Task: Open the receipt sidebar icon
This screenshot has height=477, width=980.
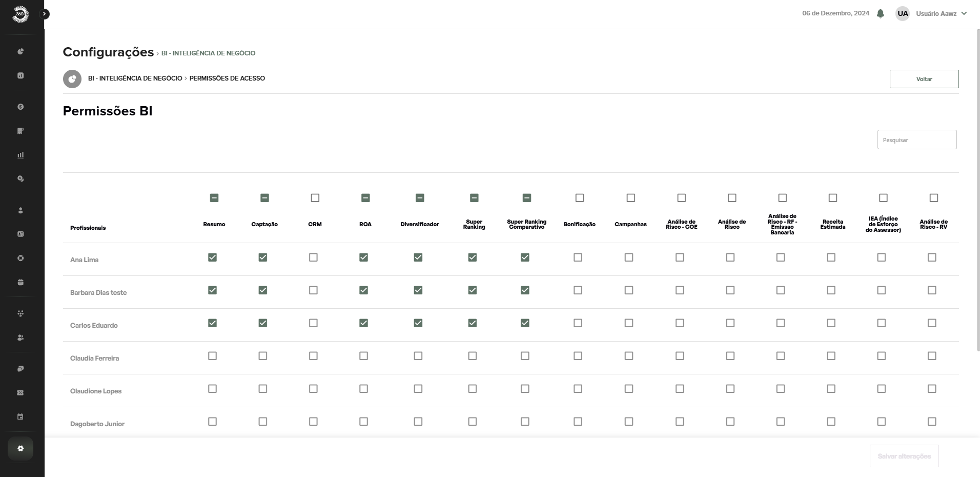Action: click(x=21, y=131)
